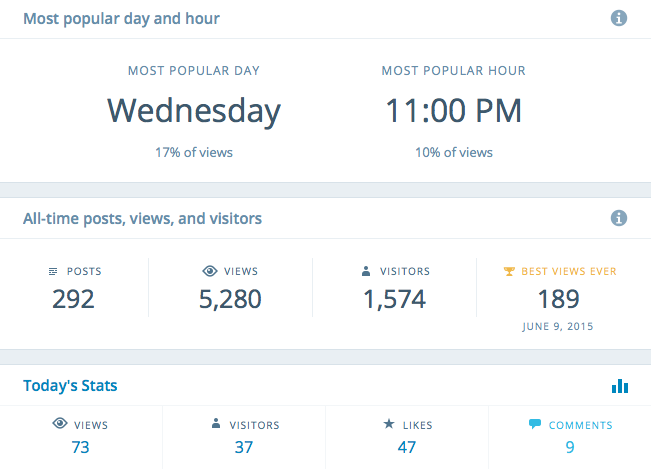The image size is (651, 469).
Task: Open today's 37 visitors count
Action: tap(244, 447)
